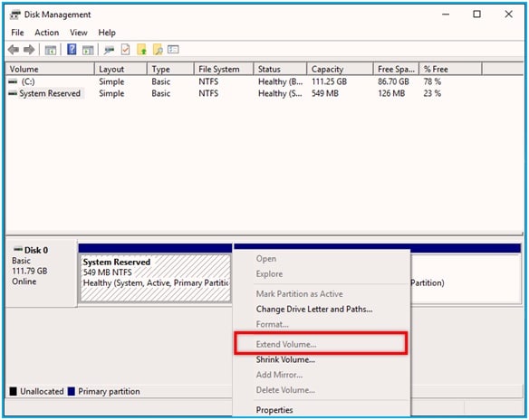The width and height of the screenshot is (529, 420).
Task: Sort by the Type column header
Action: [x=170, y=69]
